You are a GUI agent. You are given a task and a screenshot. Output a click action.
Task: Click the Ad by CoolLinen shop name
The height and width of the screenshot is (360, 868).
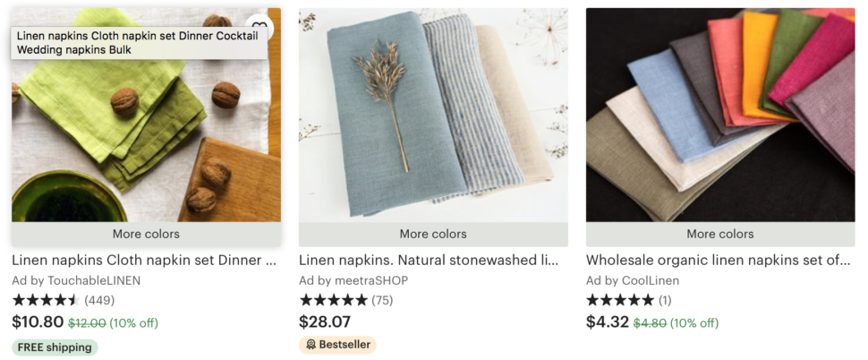pos(633,281)
